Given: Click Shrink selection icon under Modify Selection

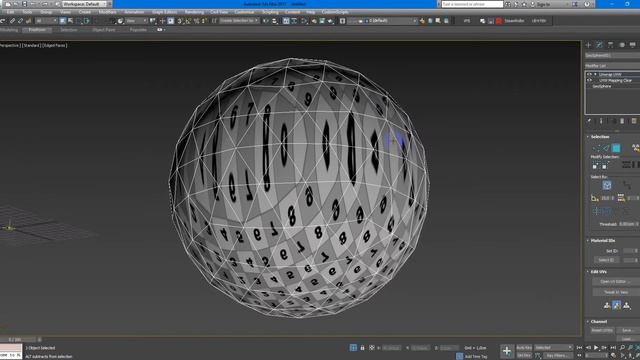Looking at the screenshot, I should pyautogui.click(x=604, y=166).
